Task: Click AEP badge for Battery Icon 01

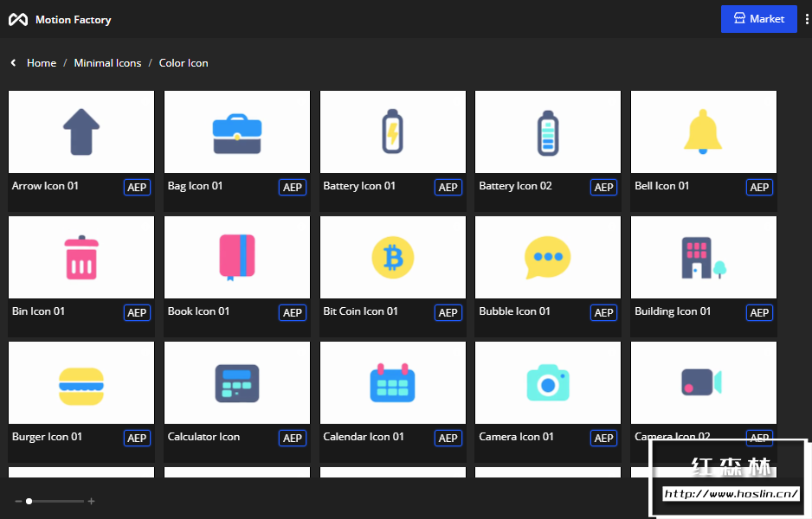Action: click(448, 188)
